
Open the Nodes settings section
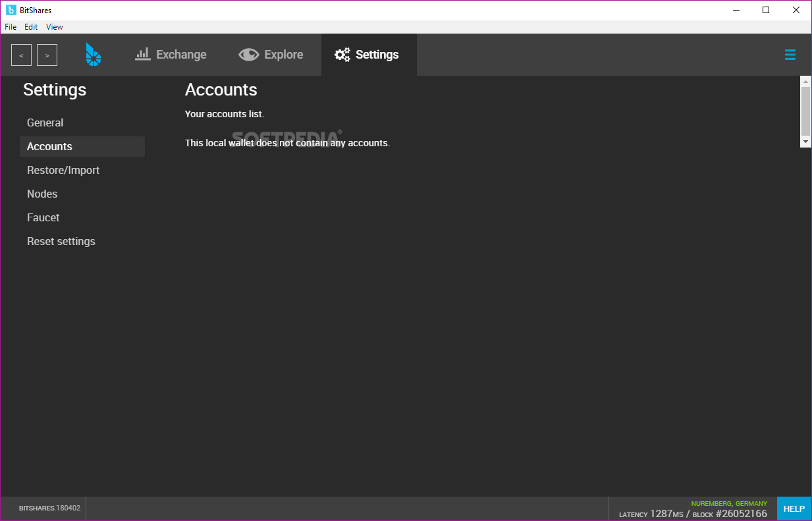tap(82, 194)
